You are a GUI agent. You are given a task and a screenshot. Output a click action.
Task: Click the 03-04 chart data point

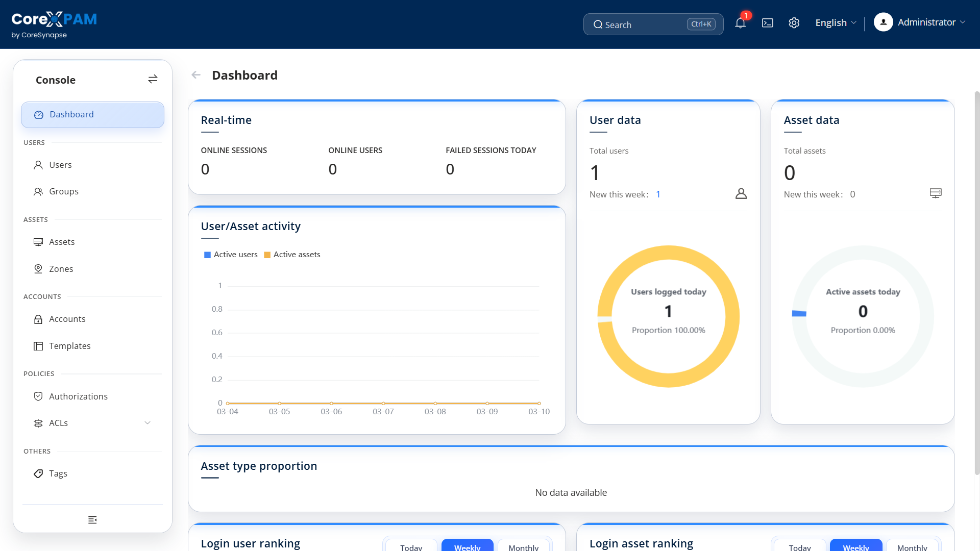point(228,403)
